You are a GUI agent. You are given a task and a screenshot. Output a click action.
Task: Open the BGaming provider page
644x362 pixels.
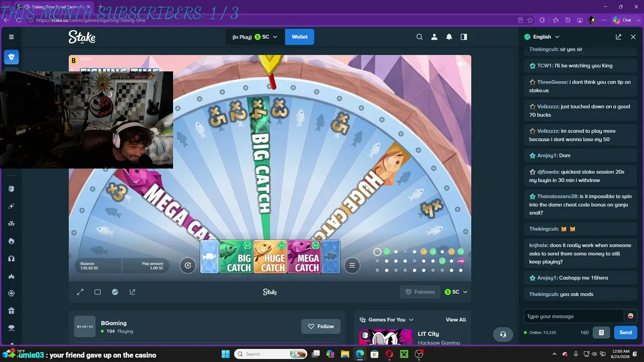(x=114, y=323)
